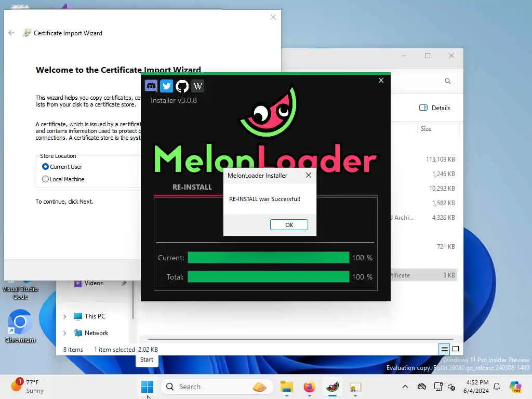This screenshot has height=399, width=532.
Task: Select the Current User radio button
Action: coord(45,167)
